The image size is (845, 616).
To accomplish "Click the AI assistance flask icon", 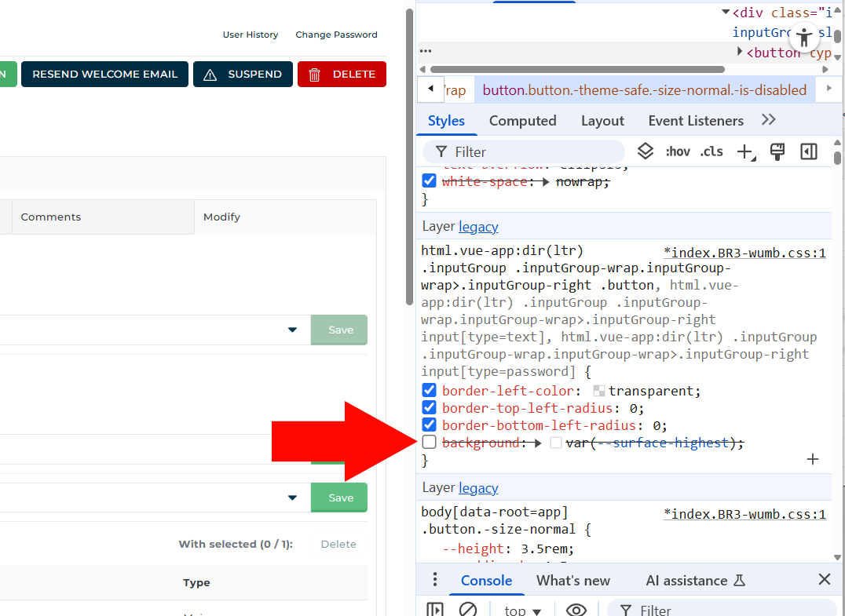I will (740, 581).
